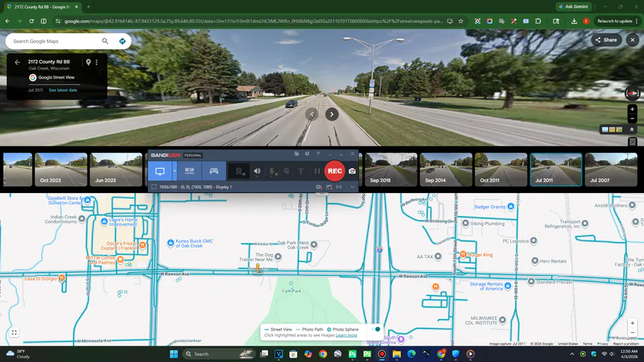Open Chrome extensions puzzle icon
Image resolution: width=644 pixels, height=362 pixels.
pos(538,21)
